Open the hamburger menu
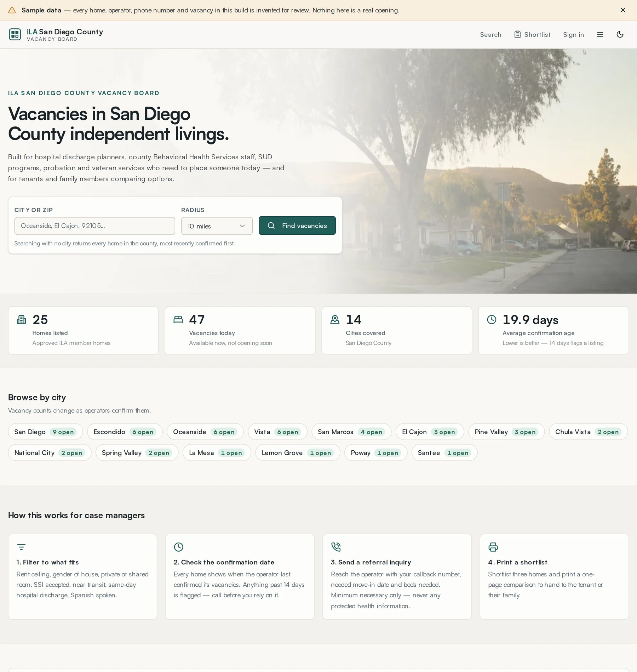The image size is (637, 672). [600, 34]
